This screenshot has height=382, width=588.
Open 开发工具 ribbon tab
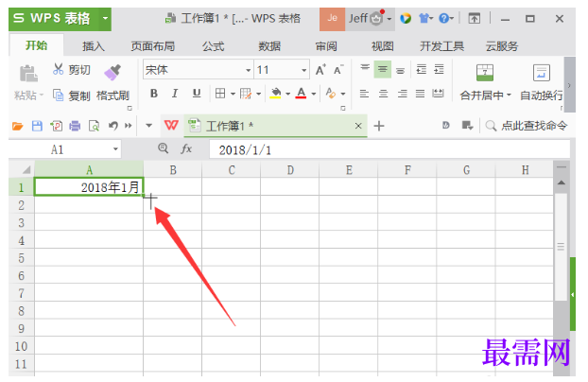(442, 46)
